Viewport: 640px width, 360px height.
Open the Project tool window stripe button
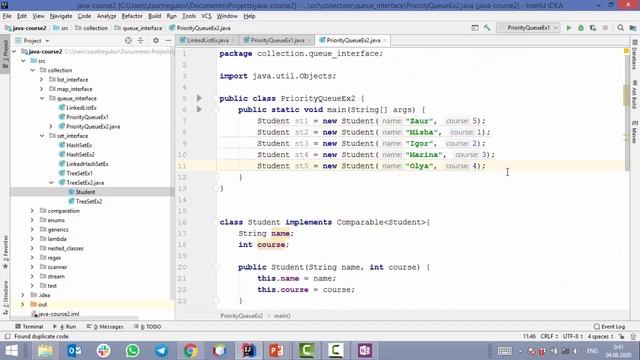[x=5, y=54]
